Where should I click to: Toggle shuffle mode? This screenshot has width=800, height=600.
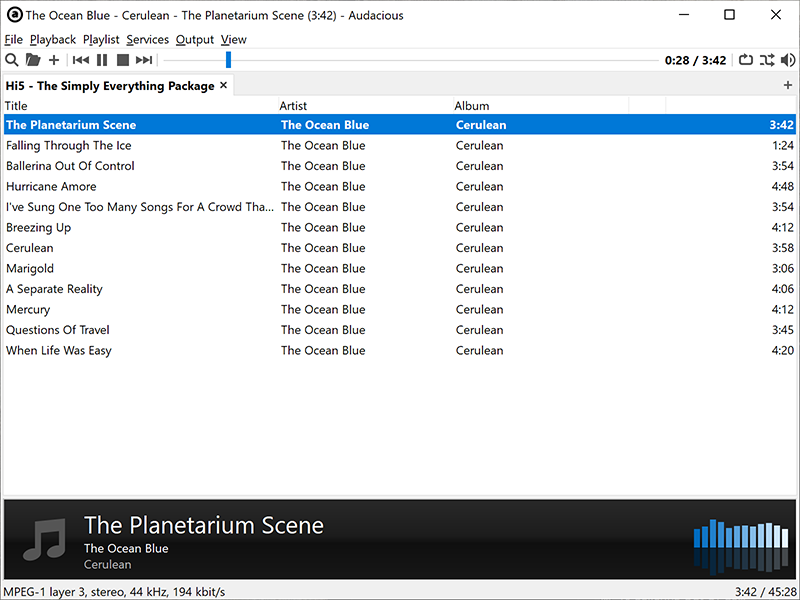coord(767,60)
